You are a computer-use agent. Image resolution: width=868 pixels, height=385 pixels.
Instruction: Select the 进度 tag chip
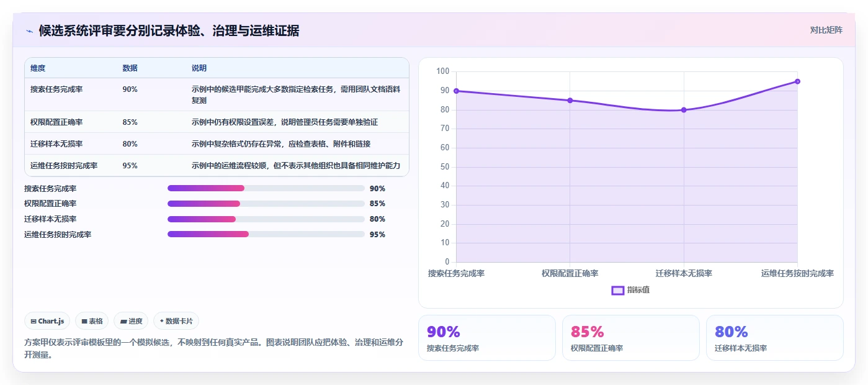point(131,321)
